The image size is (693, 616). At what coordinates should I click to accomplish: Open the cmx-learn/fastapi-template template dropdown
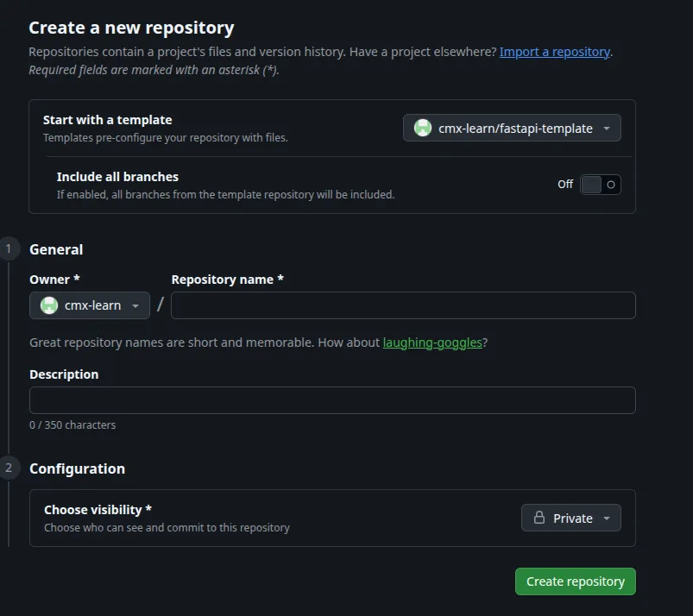coord(512,129)
